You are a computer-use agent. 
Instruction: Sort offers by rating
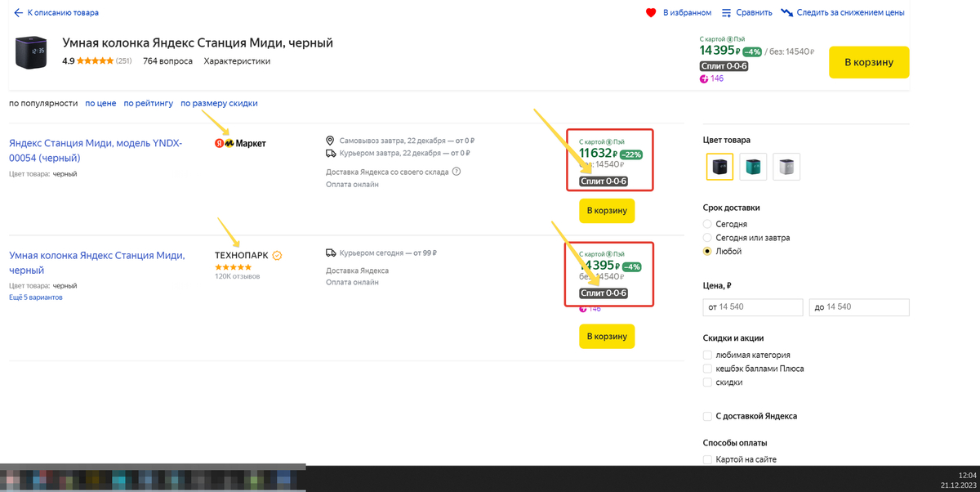[x=149, y=104]
